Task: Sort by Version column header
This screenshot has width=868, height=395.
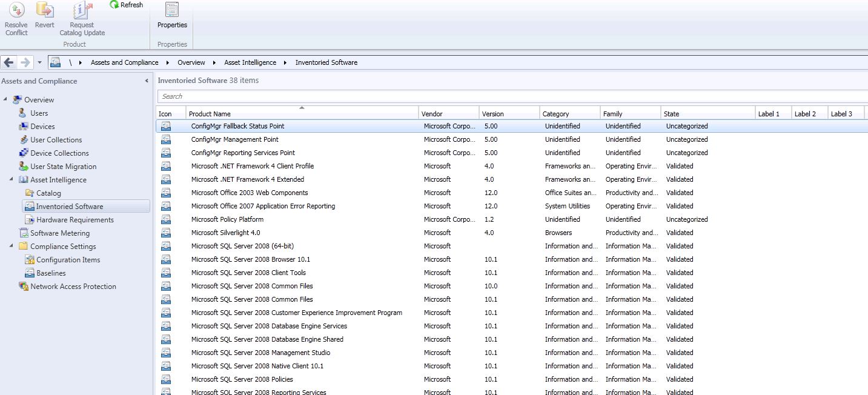Action: (509, 113)
